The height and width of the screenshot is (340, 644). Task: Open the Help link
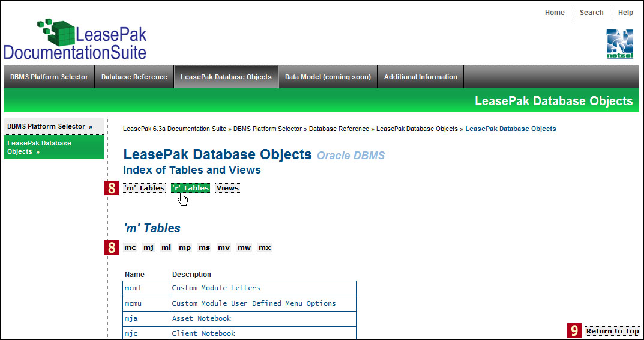(x=625, y=13)
